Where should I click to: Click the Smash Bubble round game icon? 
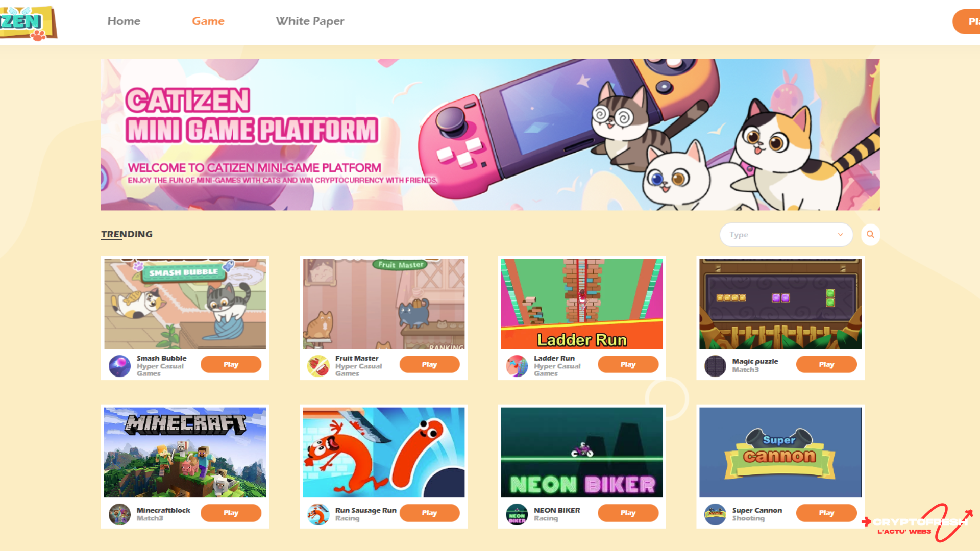coord(119,366)
